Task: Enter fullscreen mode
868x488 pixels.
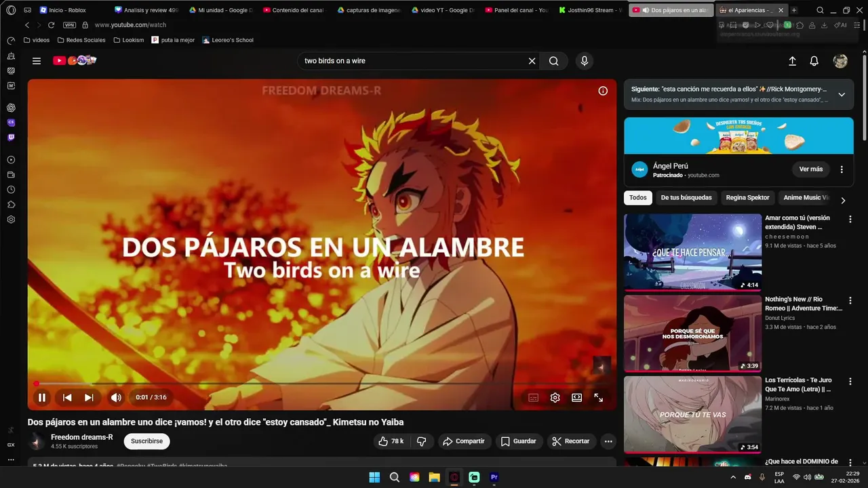Action: point(598,398)
